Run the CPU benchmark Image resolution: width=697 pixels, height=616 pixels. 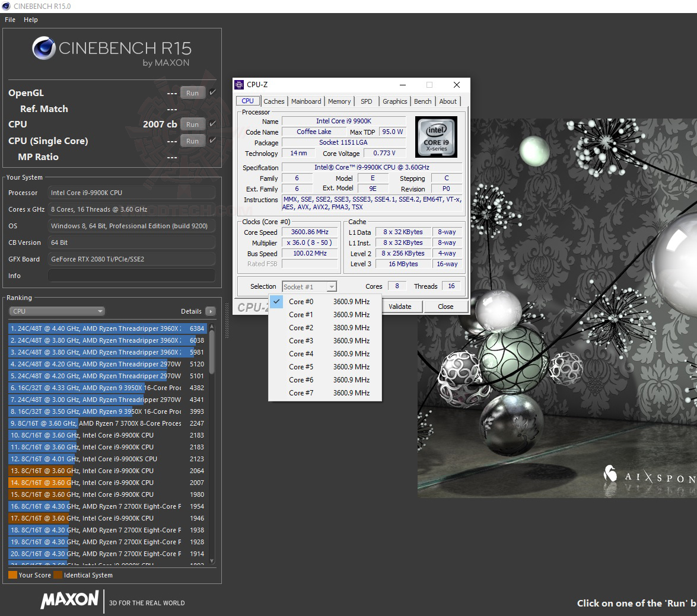(x=192, y=125)
